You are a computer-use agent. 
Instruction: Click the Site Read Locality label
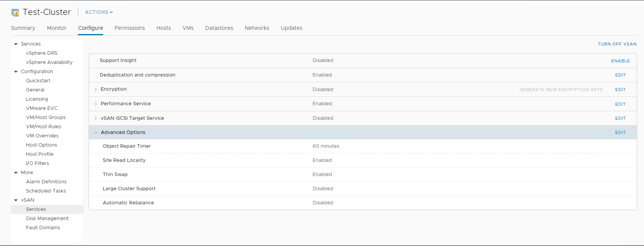(x=124, y=160)
